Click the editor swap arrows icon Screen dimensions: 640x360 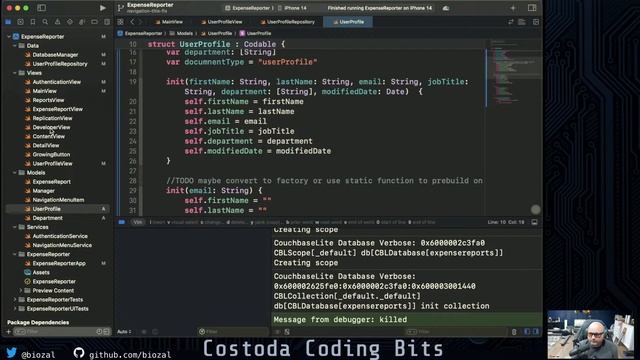click(511, 22)
